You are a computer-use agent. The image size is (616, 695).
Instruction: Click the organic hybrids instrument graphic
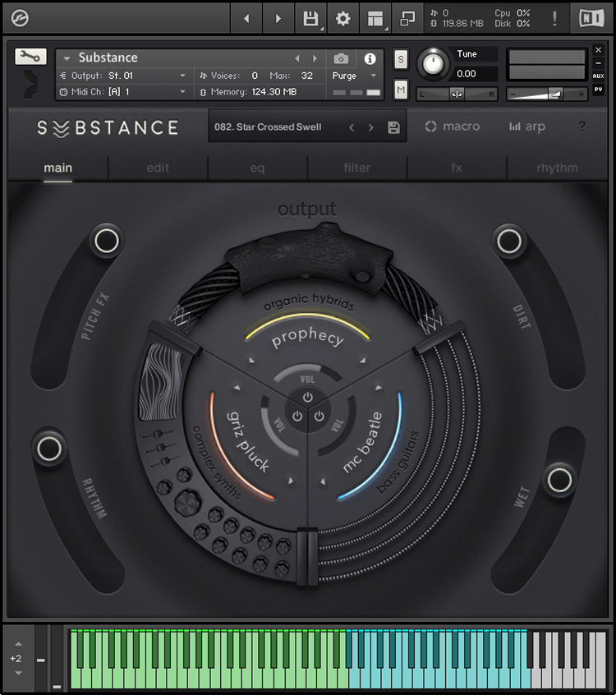[308, 260]
